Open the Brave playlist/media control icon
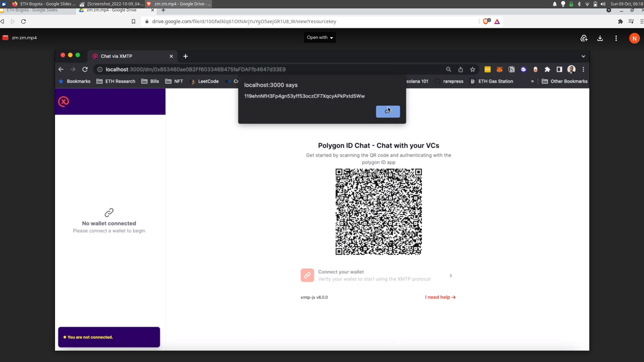This screenshot has width=644, height=362. click(x=631, y=21)
